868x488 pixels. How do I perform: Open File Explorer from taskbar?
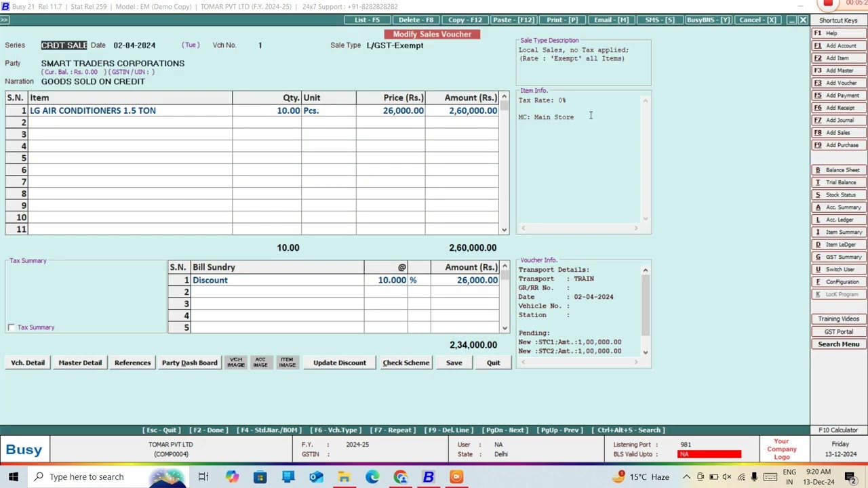coord(344,476)
